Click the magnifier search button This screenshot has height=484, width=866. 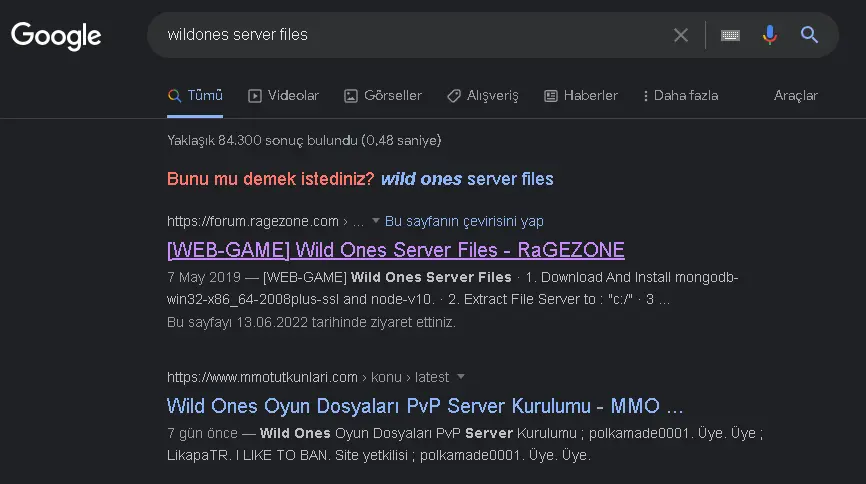tap(809, 35)
